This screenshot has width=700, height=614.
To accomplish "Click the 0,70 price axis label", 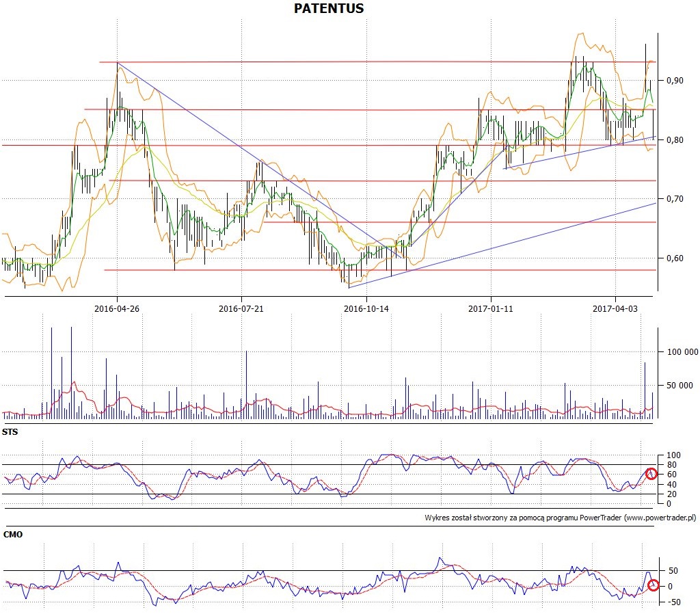I will [x=675, y=199].
